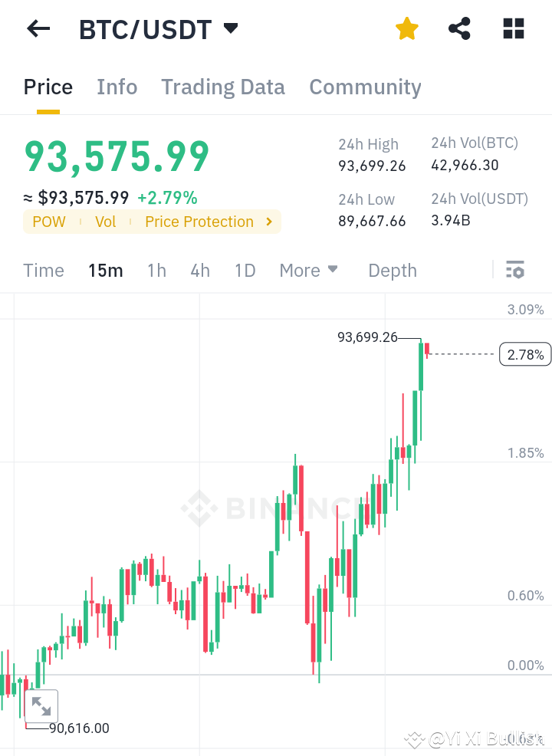
Task: Open the Community tab
Action: click(365, 87)
